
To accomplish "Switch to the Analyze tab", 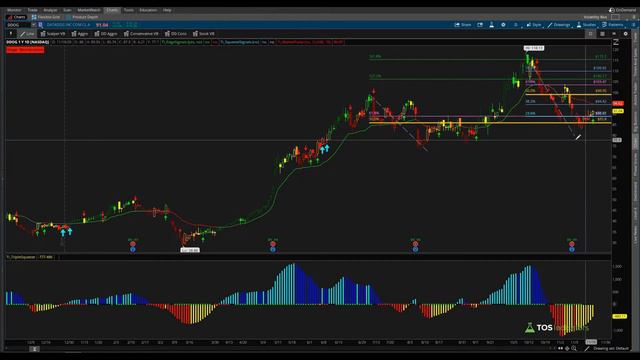I will pyautogui.click(x=50, y=10).
